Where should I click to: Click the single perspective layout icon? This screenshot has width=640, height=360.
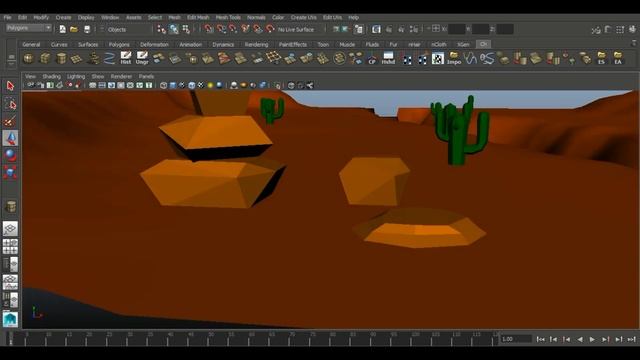[10, 229]
